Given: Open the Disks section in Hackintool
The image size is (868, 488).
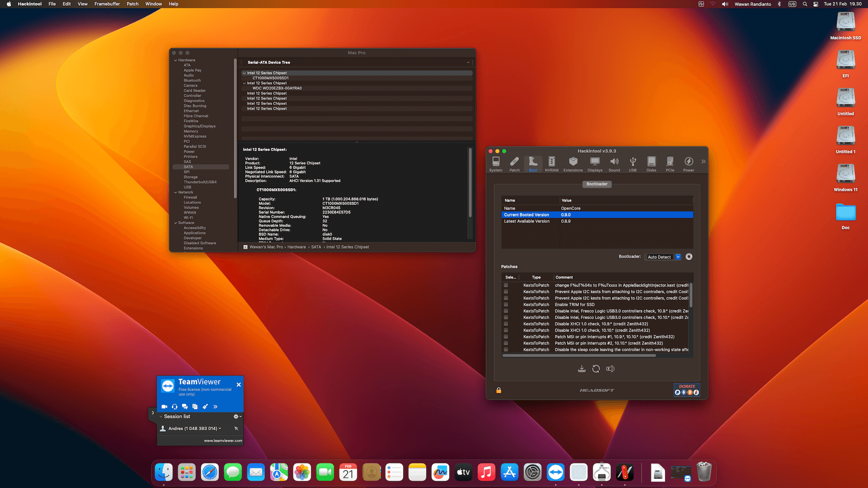Looking at the screenshot, I should pyautogui.click(x=651, y=164).
